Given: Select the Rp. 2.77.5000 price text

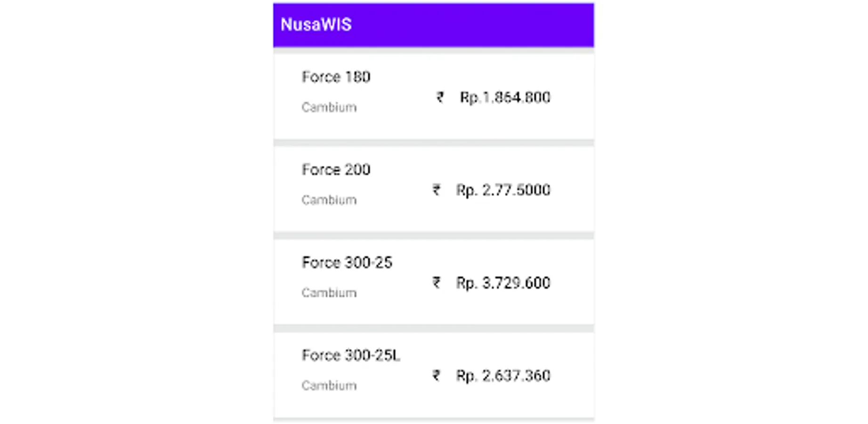Looking at the screenshot, I should coord(503,190).
